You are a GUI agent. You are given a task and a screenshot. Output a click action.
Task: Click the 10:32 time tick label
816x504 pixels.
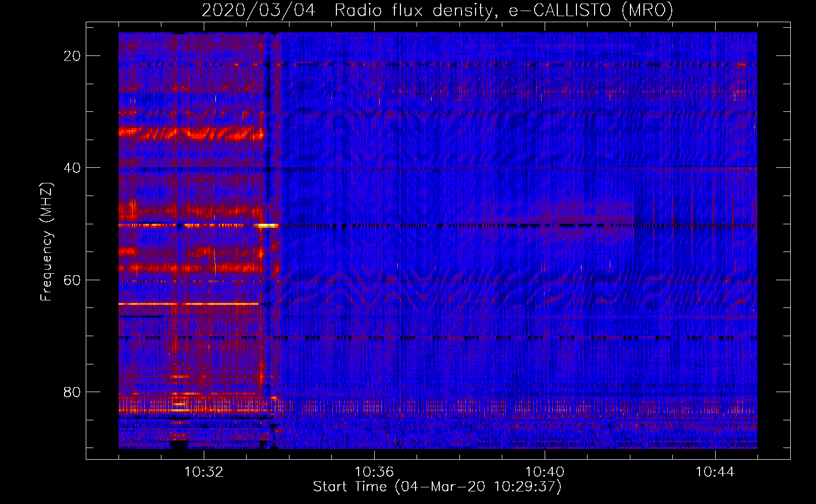[204, 472]
